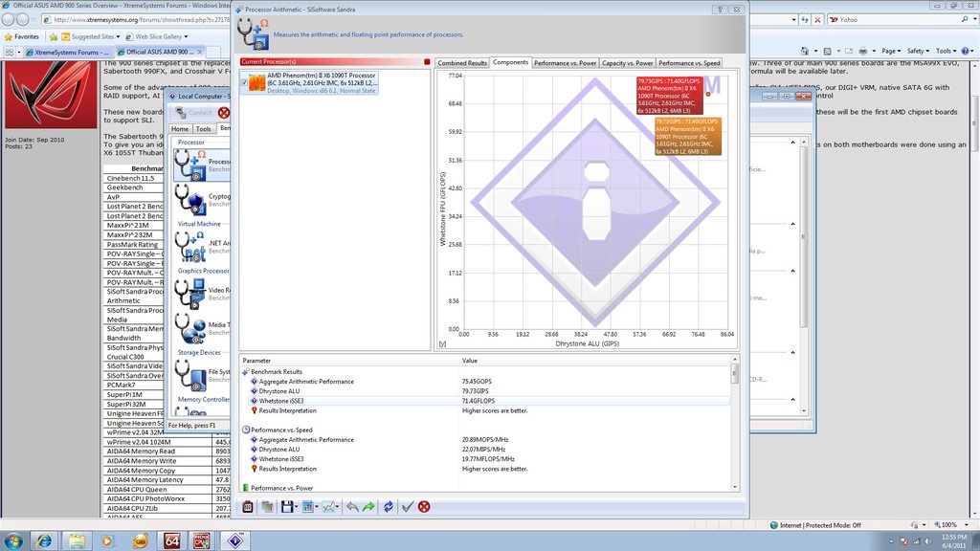Select the Dhrystone ALU 79.73GIPS row
The image size is (980, 551).
click(x=485, y=391)
